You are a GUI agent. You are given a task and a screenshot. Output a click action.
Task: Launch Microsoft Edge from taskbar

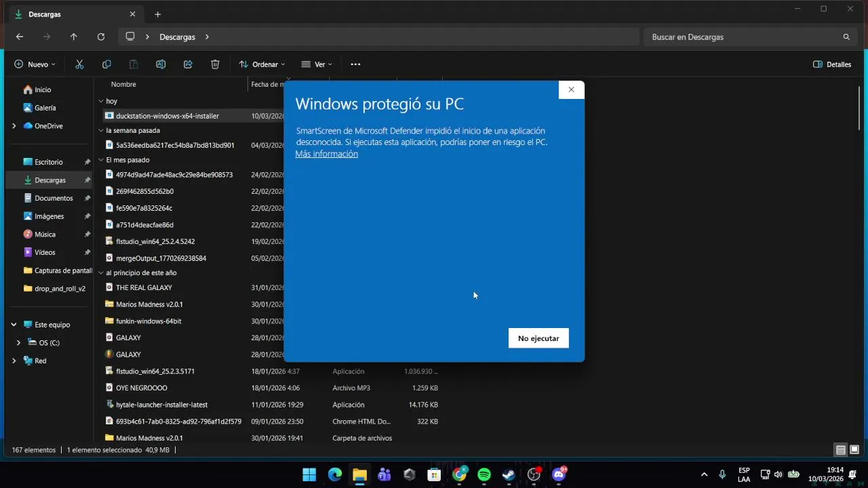click(x=335, y=474)
